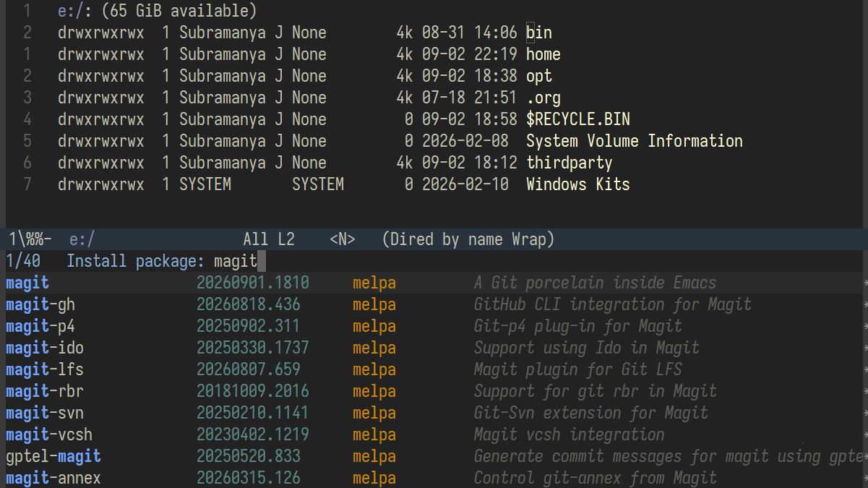Image resolution: width=868 pixels, height=488 pixels.
Task: Click the 2026-02-10 date of Windows Kits
Action: pos(465,184)
